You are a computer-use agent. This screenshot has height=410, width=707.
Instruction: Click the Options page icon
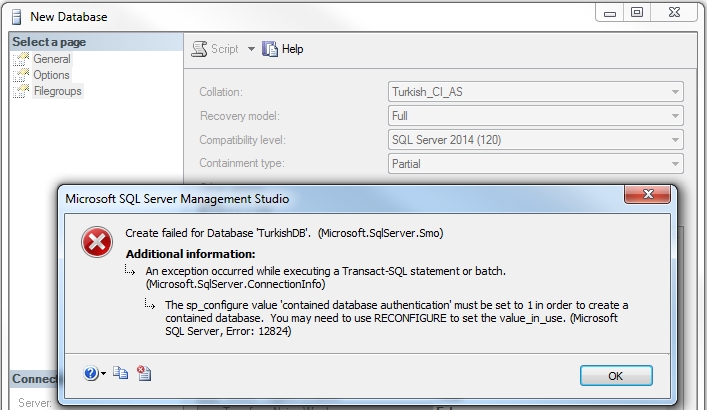21,75
